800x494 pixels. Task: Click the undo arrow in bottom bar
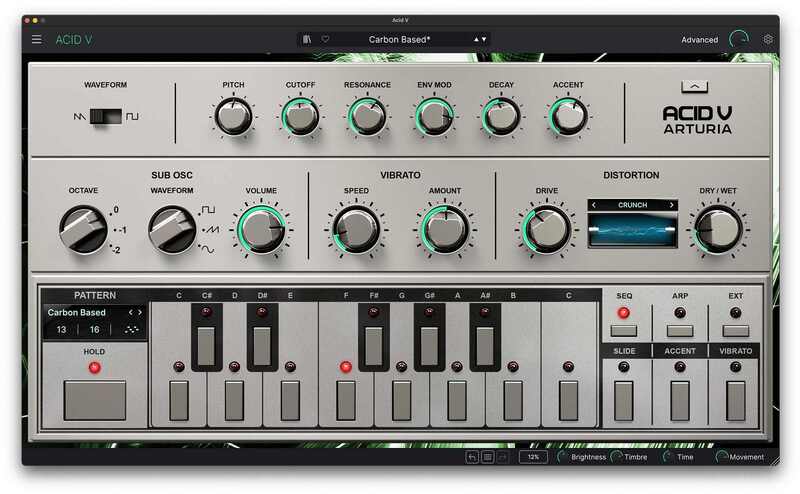(x=472, y=457)
